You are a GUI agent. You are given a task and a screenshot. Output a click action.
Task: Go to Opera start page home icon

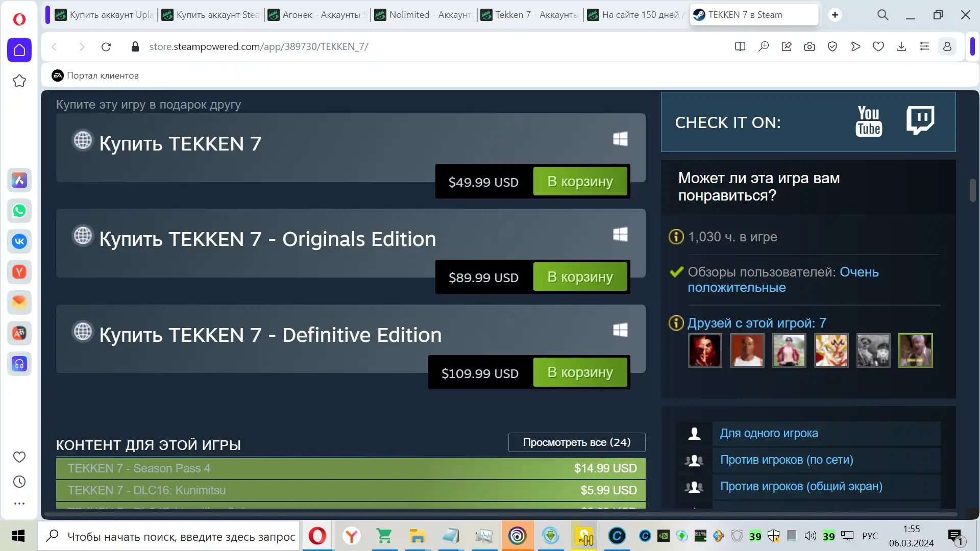pyautogui.click(x=19, y=50)
